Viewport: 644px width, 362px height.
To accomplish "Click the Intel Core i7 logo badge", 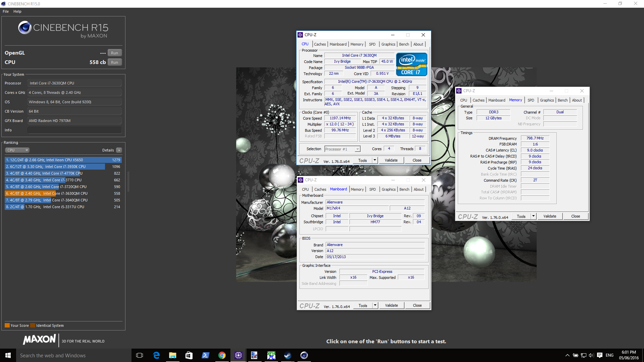I will tap(412, 64).
